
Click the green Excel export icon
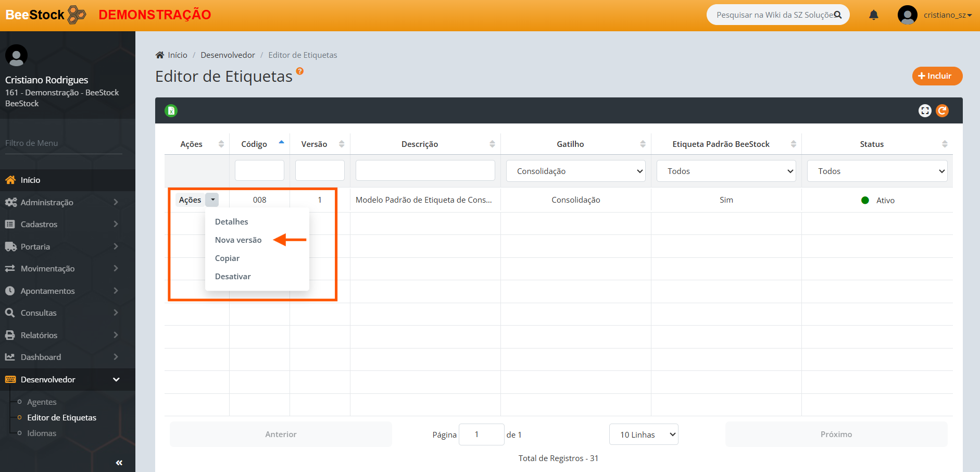coord(171,110)
